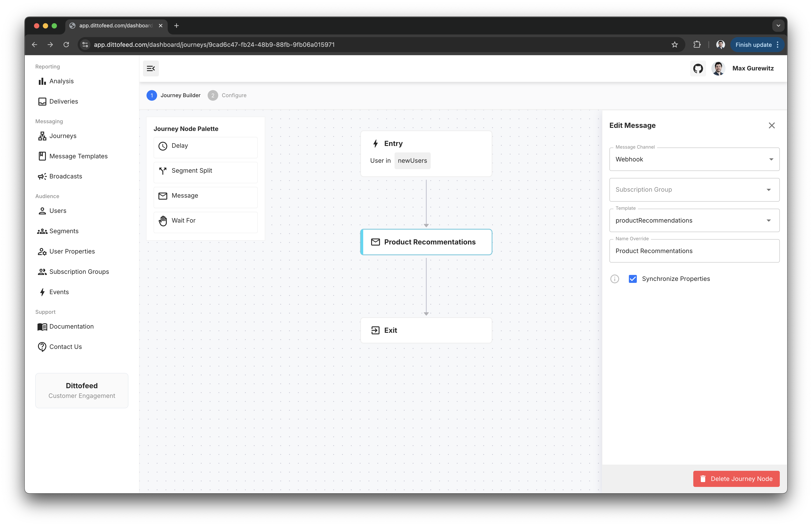Uncheck the Synchronize Properties checkbox
812x526 pixels.
[633, 279]
